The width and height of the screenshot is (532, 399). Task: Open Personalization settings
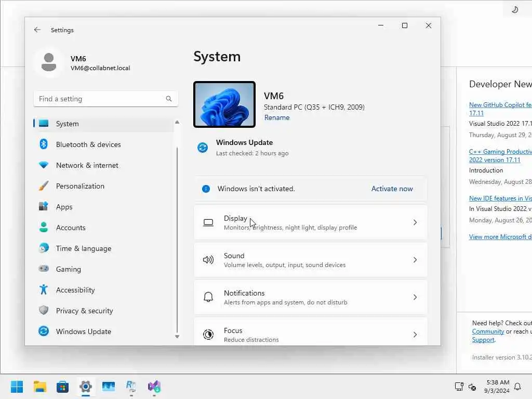click(103, 186)
